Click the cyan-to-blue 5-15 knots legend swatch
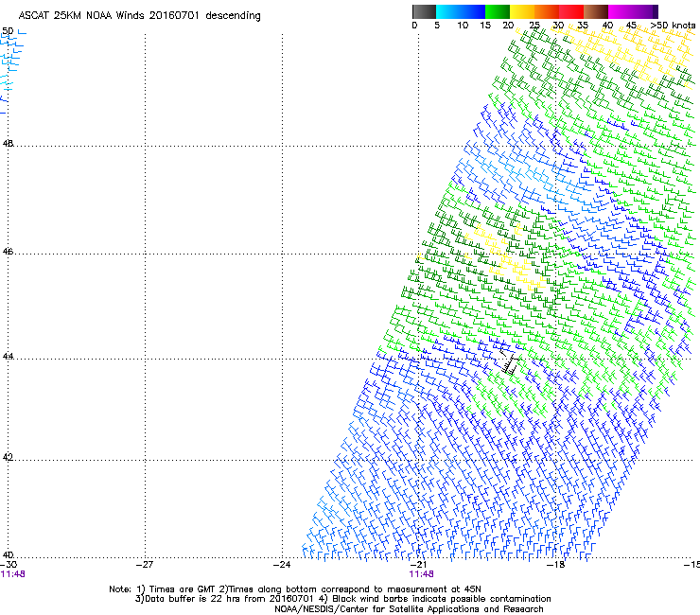The width and height of the screenshot is (700, 615). click(461, 12)
